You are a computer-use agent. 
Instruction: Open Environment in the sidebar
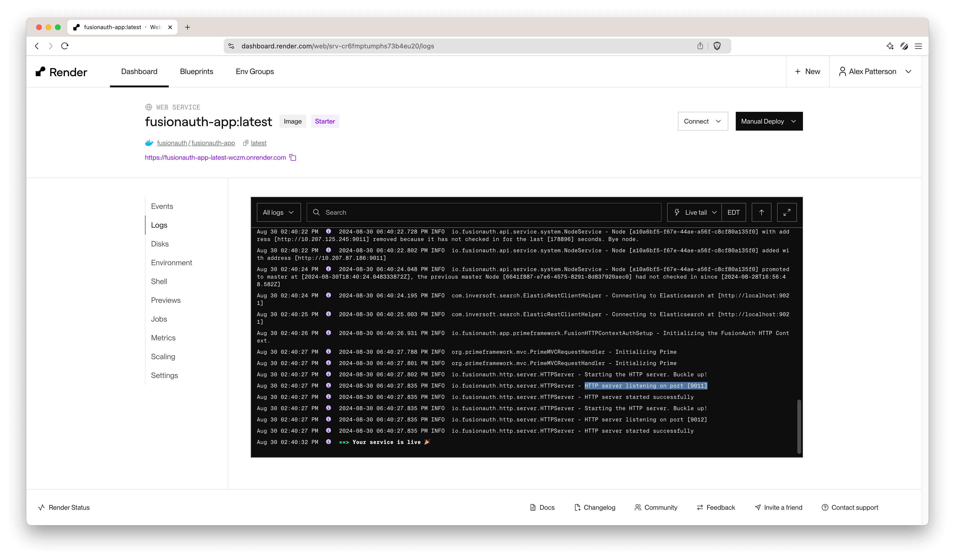pyautogui.click(x=172, y=263)
